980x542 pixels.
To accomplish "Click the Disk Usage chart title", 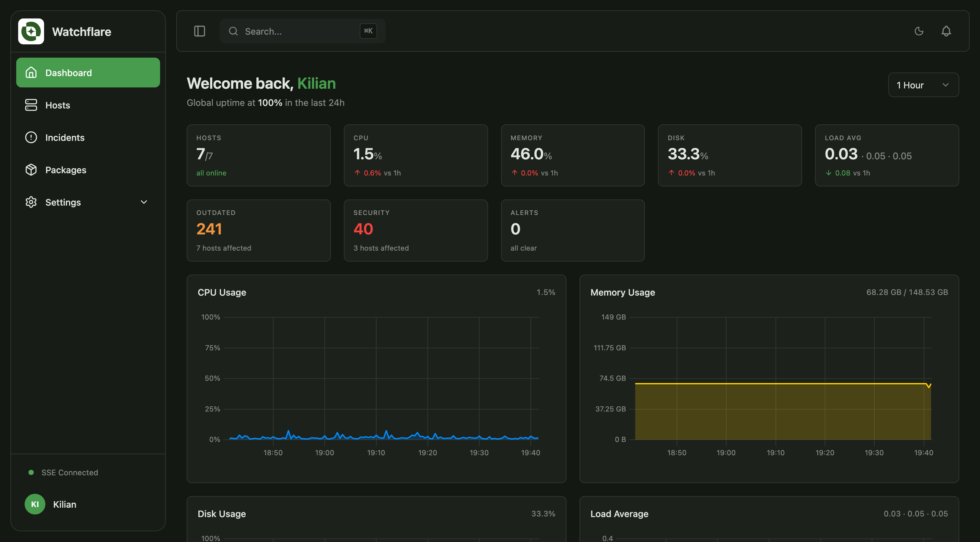I will click(x=222, y=514).
